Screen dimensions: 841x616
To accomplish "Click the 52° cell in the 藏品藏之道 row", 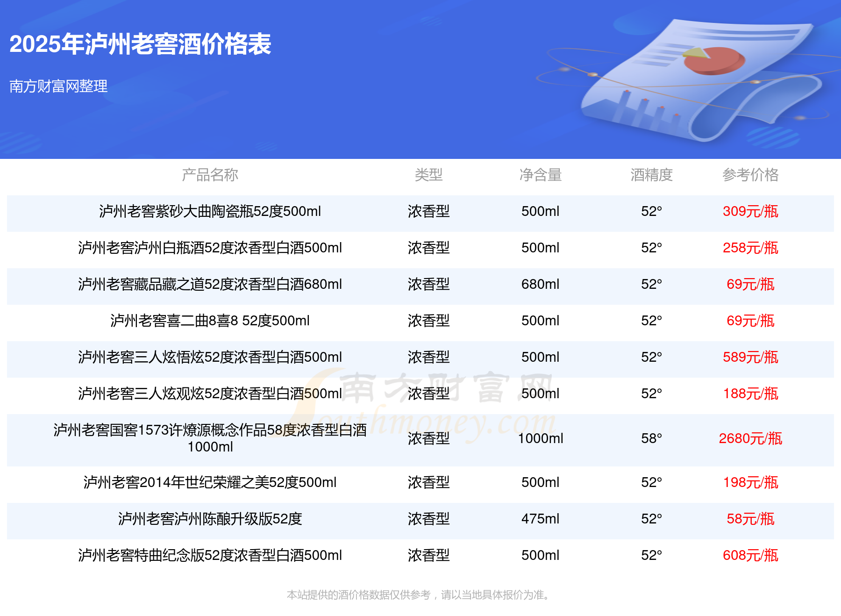I will pyautogui.click(x=652, y=284).
